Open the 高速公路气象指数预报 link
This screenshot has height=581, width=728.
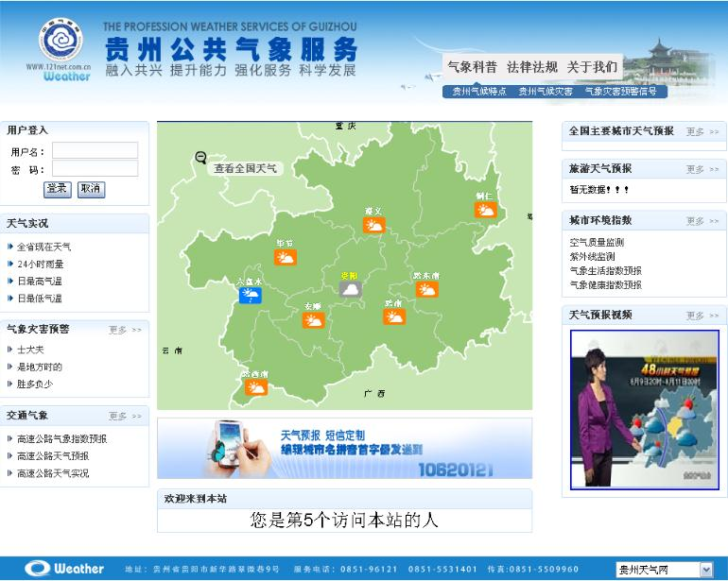click(61, 439)
